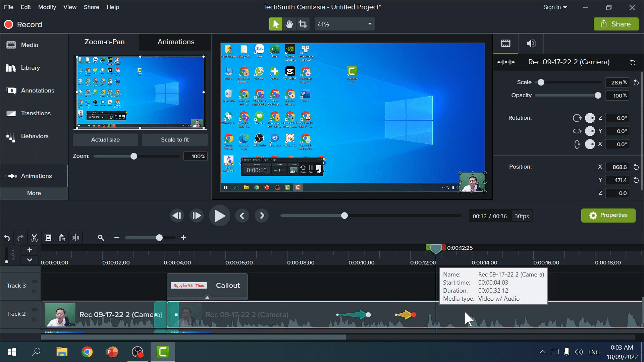
Task: Turn the Z rotation dial
Action: coord(590,118)
